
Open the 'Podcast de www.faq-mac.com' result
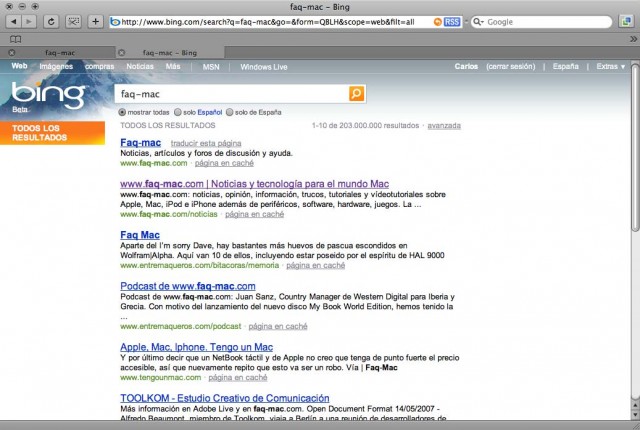click(188, 286)
